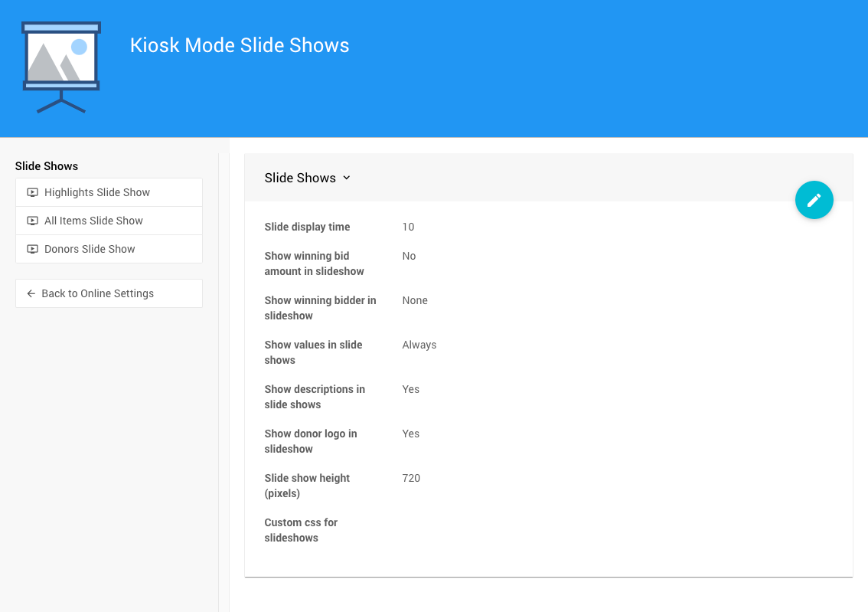Click the Custom css for slideshows label

[301, 530]
